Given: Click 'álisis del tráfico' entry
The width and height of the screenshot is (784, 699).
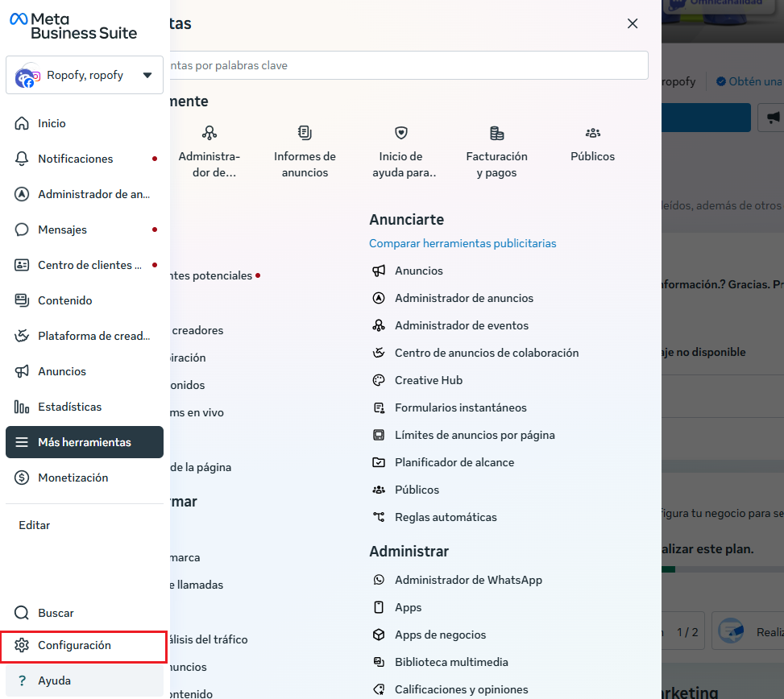Looking at the screenshot, I should (x=209, y=639).
